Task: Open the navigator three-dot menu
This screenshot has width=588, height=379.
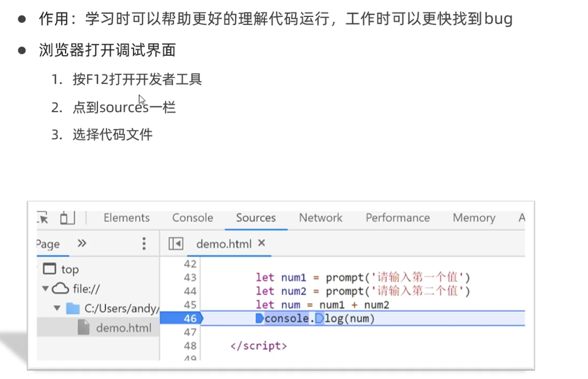Action: click(x=144, y=244)
